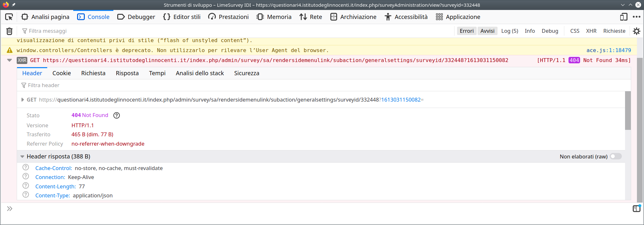
Task: Click help icon beside Content-Type header
Action: tap(26, 195)
